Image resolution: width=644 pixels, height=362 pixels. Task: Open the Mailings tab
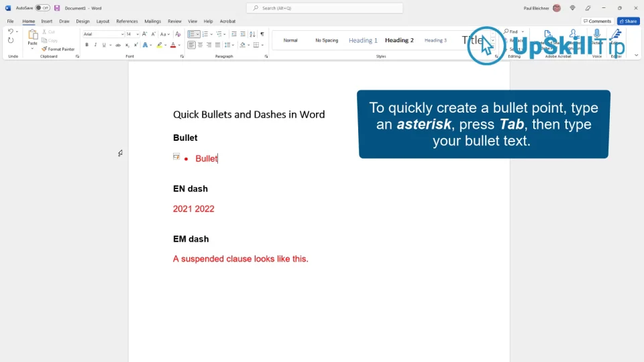pos(153,21)
